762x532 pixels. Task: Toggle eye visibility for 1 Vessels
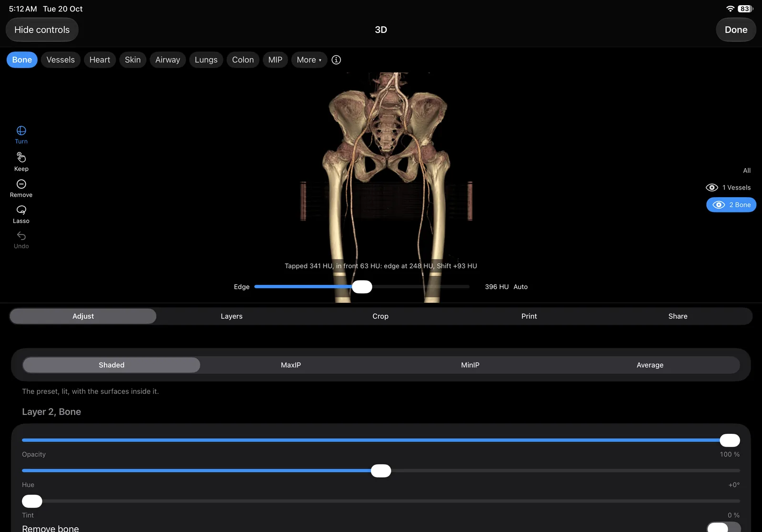coord(712,188)
